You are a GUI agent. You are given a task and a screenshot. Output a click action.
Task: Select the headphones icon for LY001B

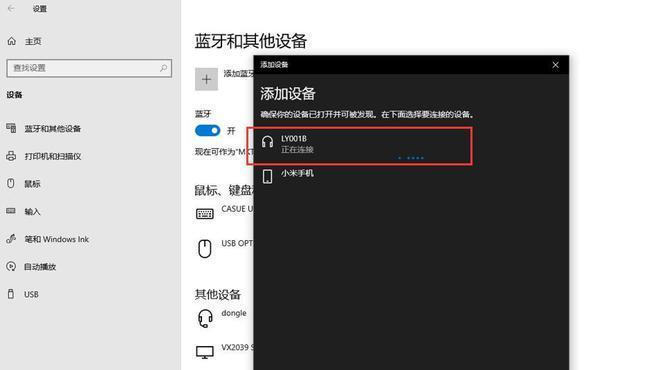pos(267,142)
